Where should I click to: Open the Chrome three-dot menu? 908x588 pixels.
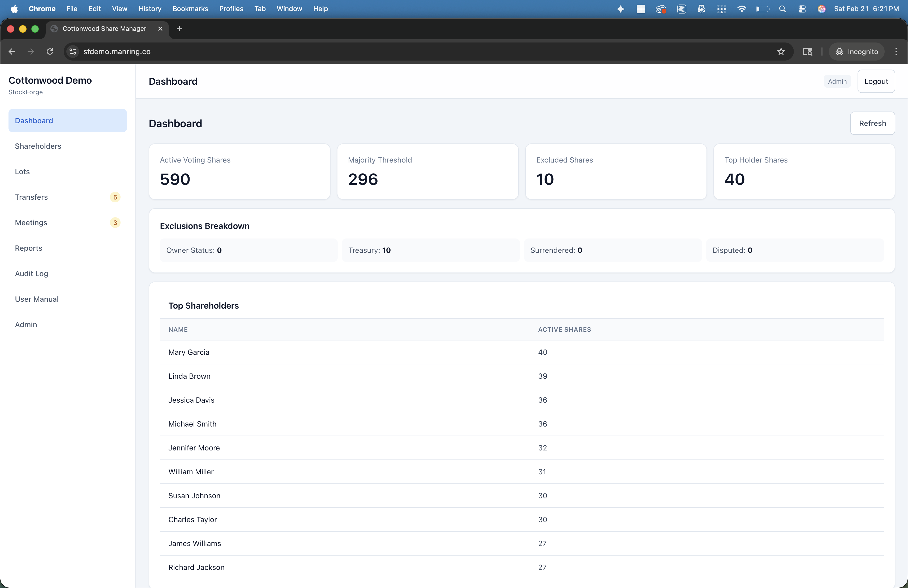896,52
